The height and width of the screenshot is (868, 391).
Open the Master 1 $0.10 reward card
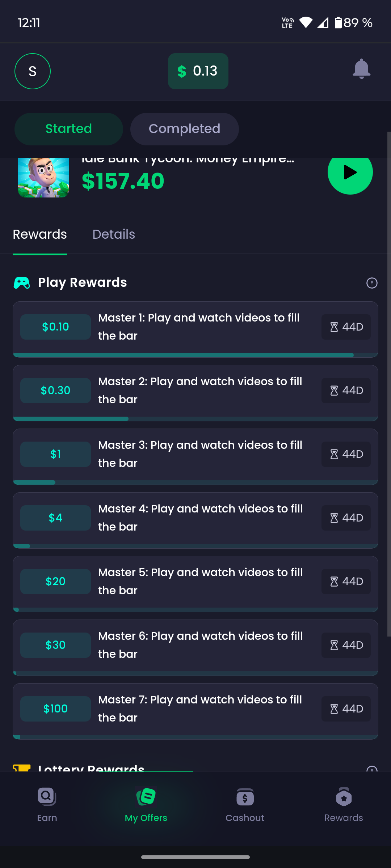point(195,327)
